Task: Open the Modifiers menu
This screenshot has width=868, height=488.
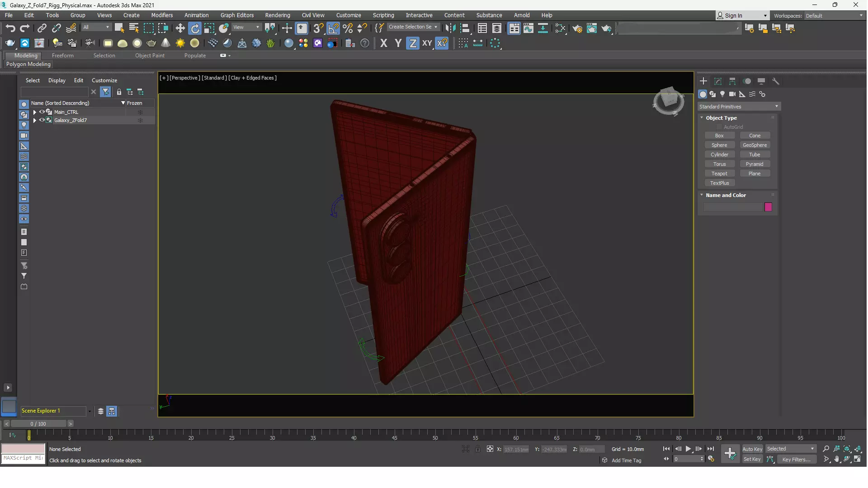Action: click(162, 15)
